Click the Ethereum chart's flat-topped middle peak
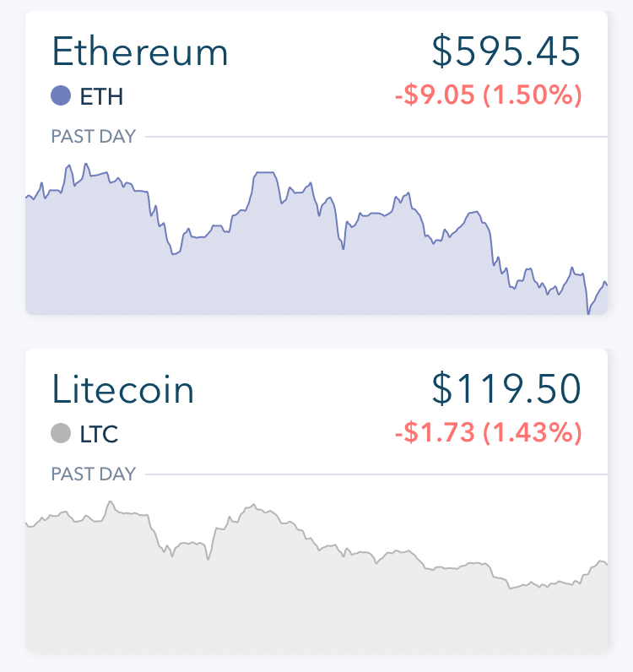This screenshot has height=672, width=633. click(265, 172)
